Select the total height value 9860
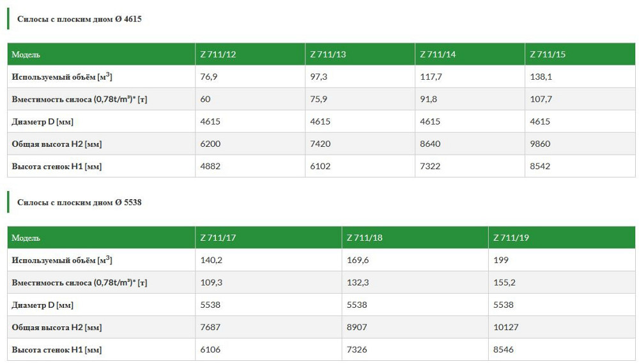Image resolution: width=639 pixels, height=364 pixels. pos(540,144)
